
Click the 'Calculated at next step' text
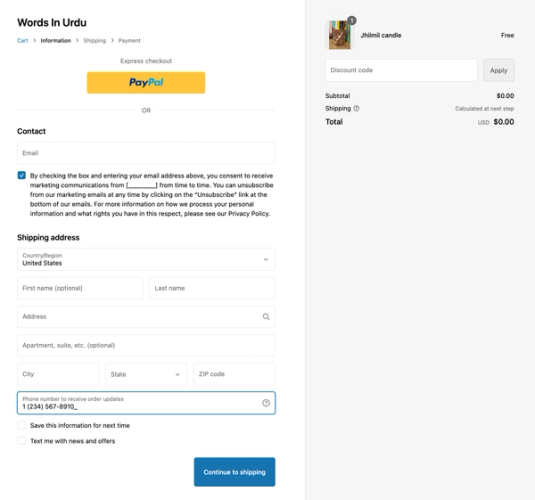click(x=485, y=109)
